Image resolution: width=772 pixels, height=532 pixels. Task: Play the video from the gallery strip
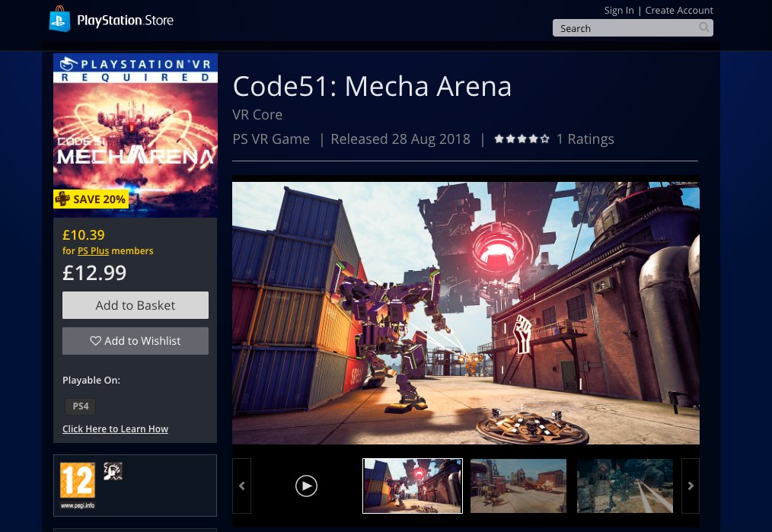click(306, 486)
